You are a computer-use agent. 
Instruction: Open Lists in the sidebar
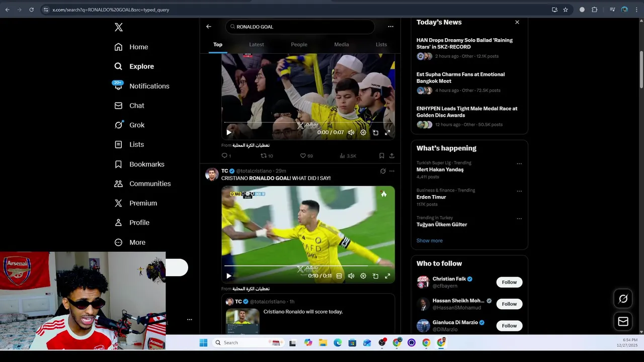[x=129, y=144]
